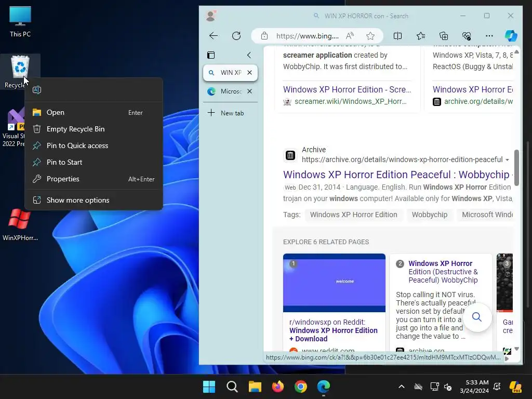Close the WIN XP tab
The width and height of the screenshot is (532, 399).
[x=250, y=73]
